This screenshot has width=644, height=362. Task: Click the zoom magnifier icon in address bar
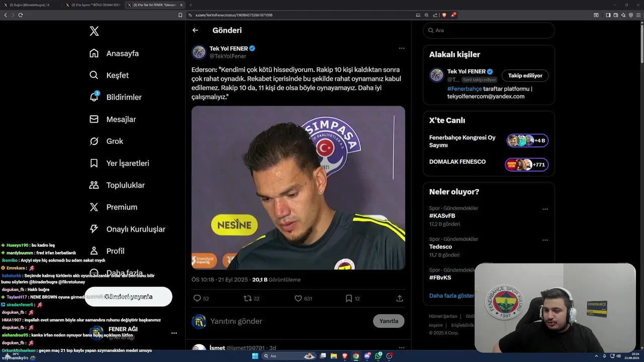coord(427,15)
